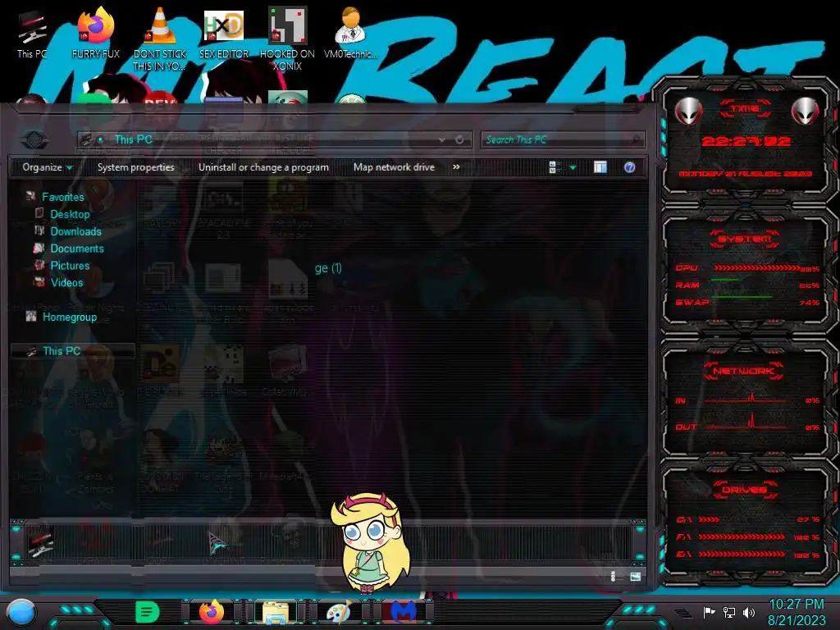Open Firefox from the taskbar
This screenshot has width=840, height=630.
212,612
